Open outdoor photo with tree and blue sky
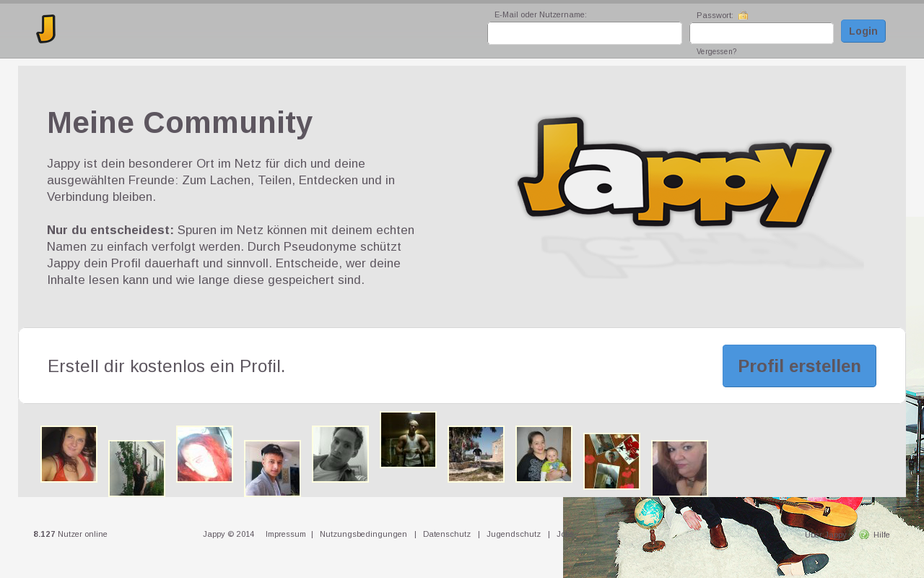924x578 pixels. click(x=476, y=454)
